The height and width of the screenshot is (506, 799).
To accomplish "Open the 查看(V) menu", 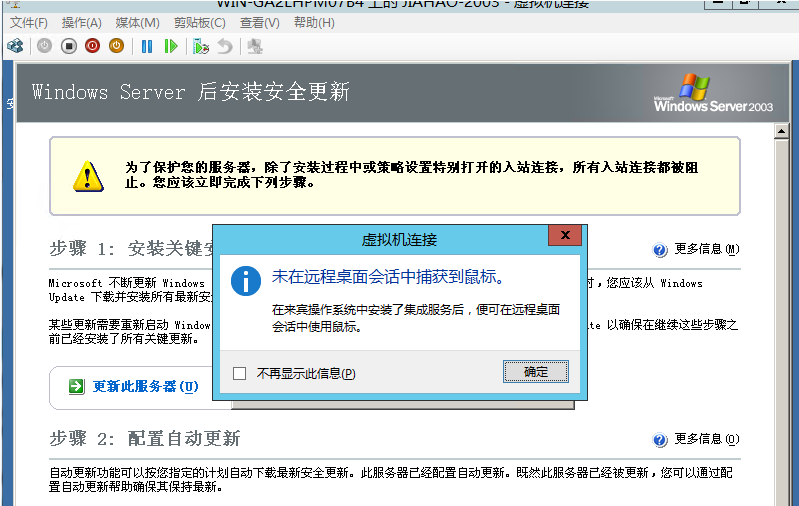I will click(x=259, y=22).
